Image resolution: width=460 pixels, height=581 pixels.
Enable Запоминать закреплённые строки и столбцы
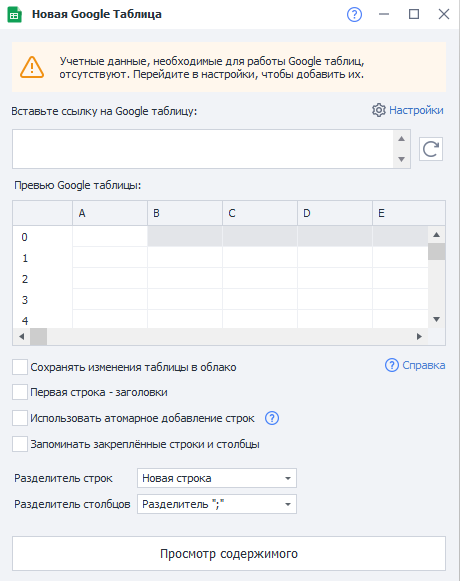pos(20,444)
